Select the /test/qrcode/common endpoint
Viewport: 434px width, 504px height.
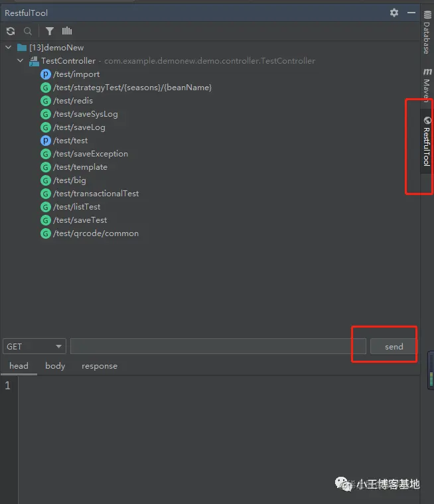click(x=96, y=233)
